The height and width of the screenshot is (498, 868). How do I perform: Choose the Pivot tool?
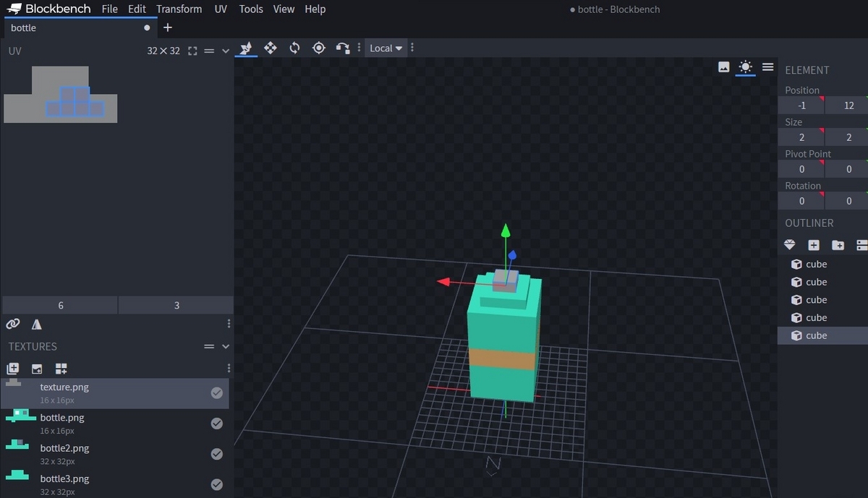point(318,48)
